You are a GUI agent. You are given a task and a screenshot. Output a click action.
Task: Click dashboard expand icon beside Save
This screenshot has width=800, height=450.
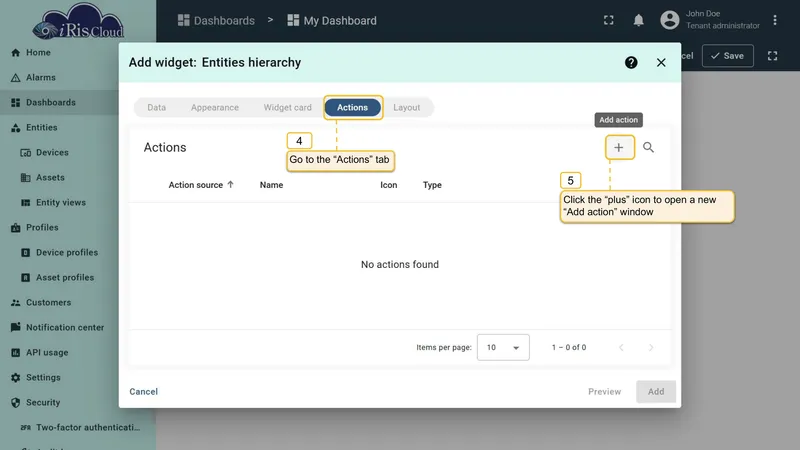(772, 56)
